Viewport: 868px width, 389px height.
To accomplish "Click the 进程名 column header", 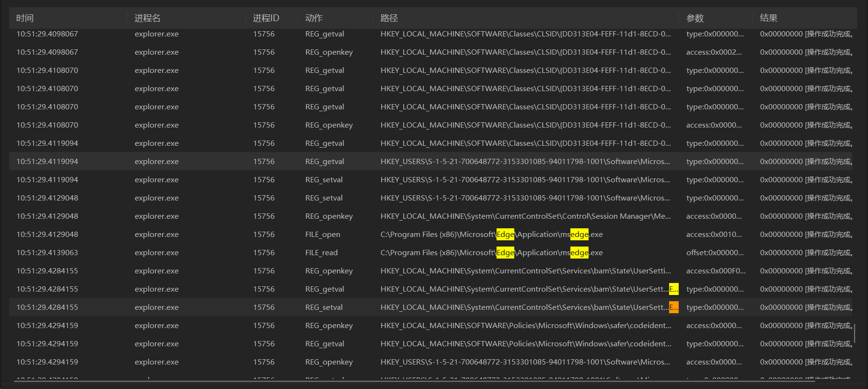I will [148, 18].
